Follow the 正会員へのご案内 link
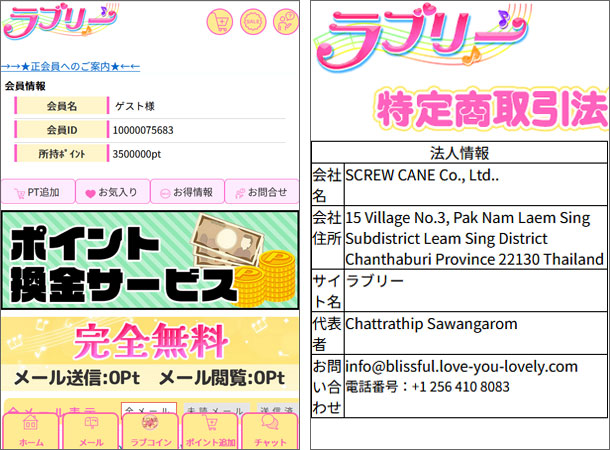Screen dimensions: 610x450 pos(70,66)
